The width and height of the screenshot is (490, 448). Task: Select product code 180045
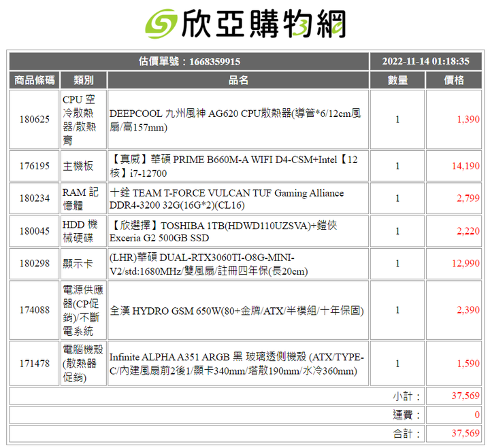(x=35, y=231)
